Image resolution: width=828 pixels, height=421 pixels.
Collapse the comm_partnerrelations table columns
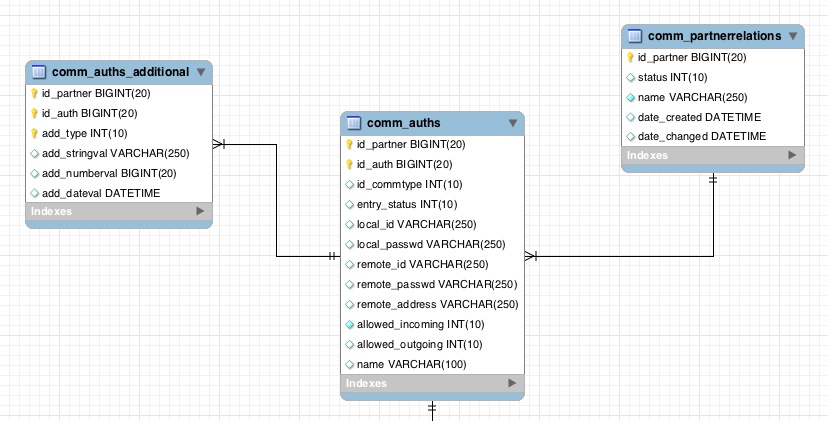793,36
